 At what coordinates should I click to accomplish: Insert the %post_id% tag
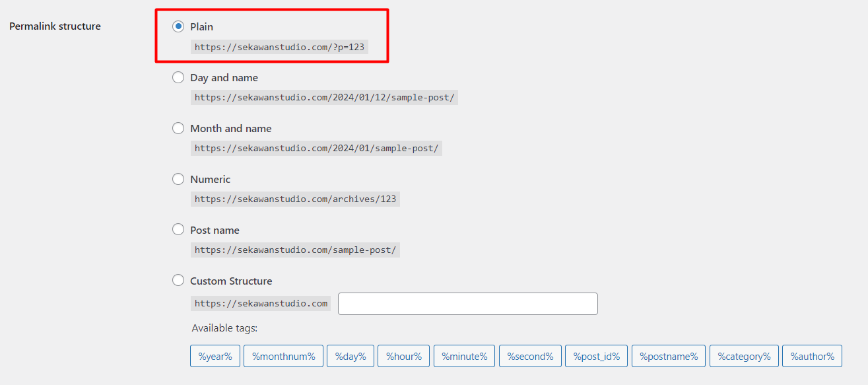coord(597,356)
